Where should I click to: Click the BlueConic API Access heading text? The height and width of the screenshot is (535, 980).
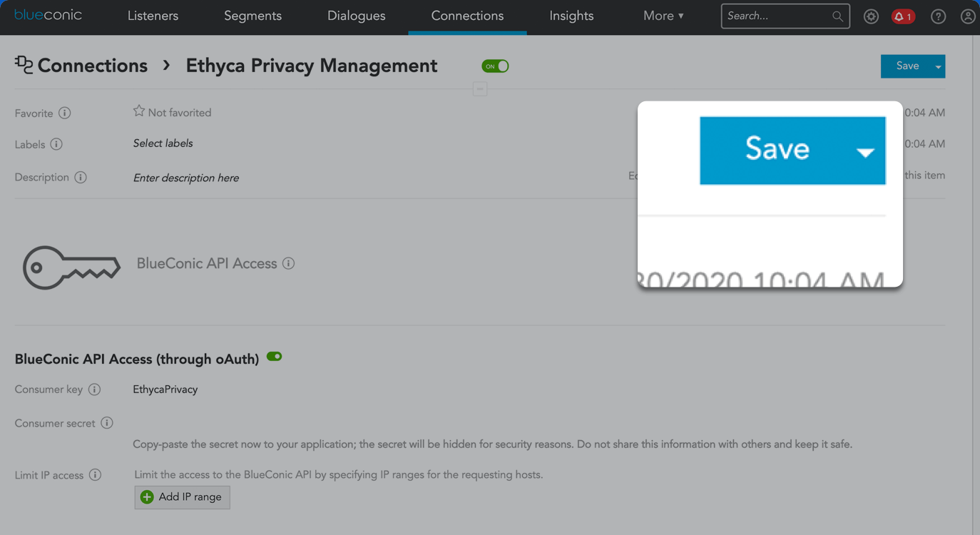coord(207,263)
